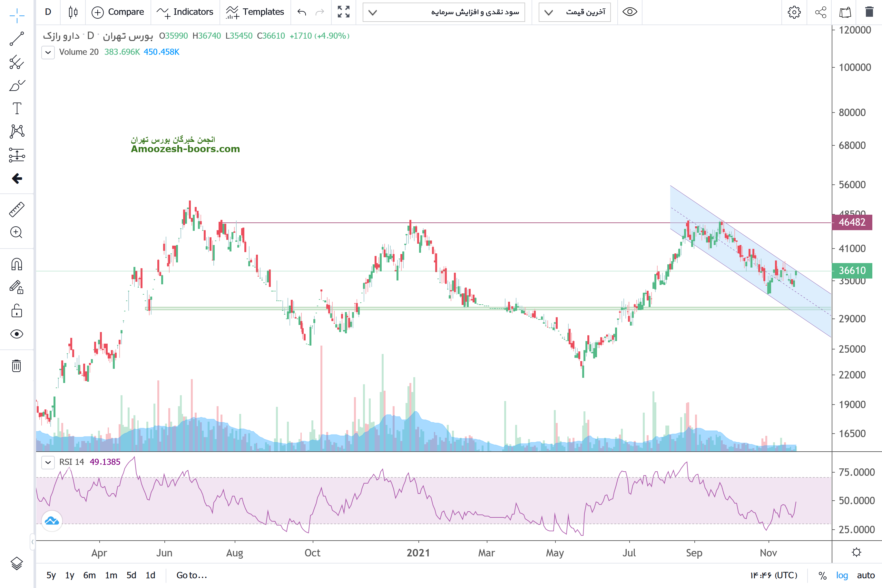882x588 pixels.
Task: Open the ruler measure tool
Action: (16, 210)
